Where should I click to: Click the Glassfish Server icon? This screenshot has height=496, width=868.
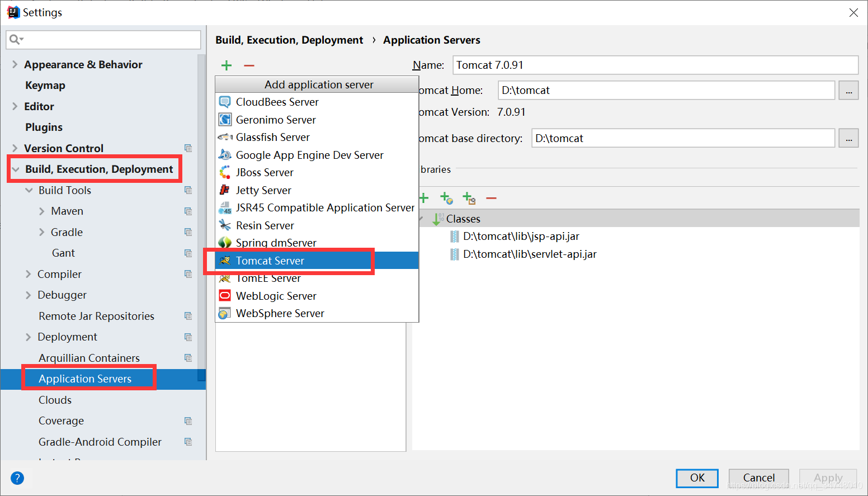coord(225,137)
